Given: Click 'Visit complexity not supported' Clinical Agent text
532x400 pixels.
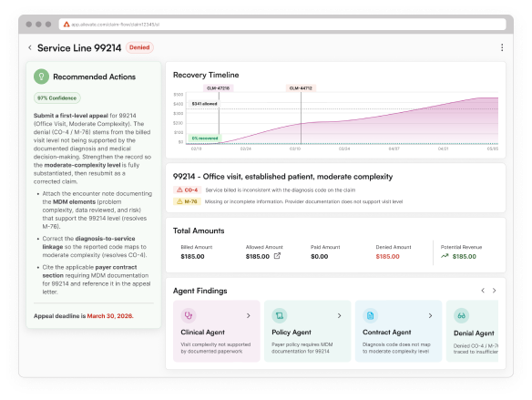Looking at the screenshot, I should coord(216,348).
